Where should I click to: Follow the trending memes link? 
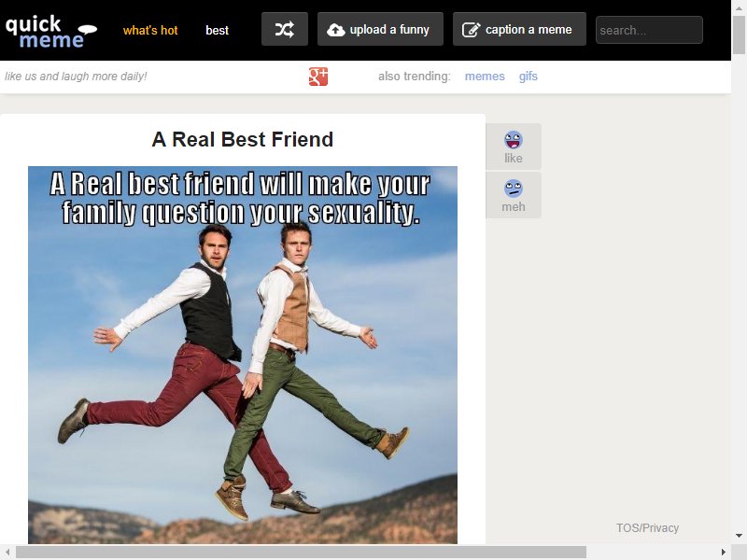485,77
